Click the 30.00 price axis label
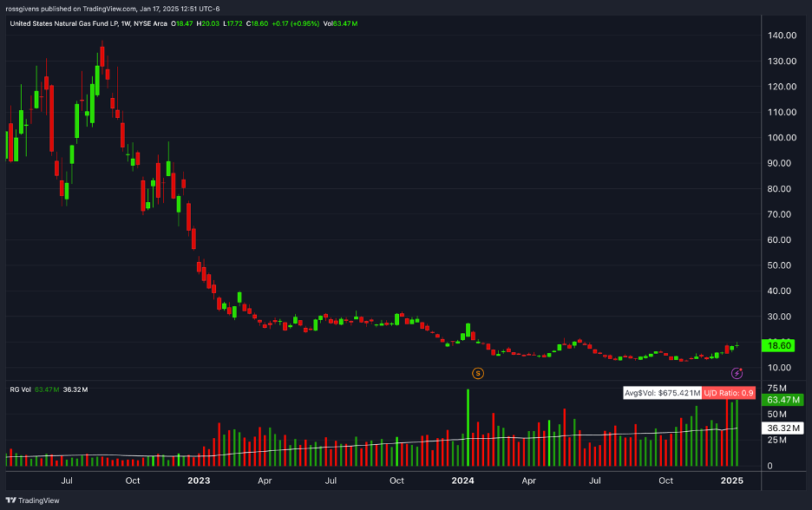 click(x=779, y=317)
